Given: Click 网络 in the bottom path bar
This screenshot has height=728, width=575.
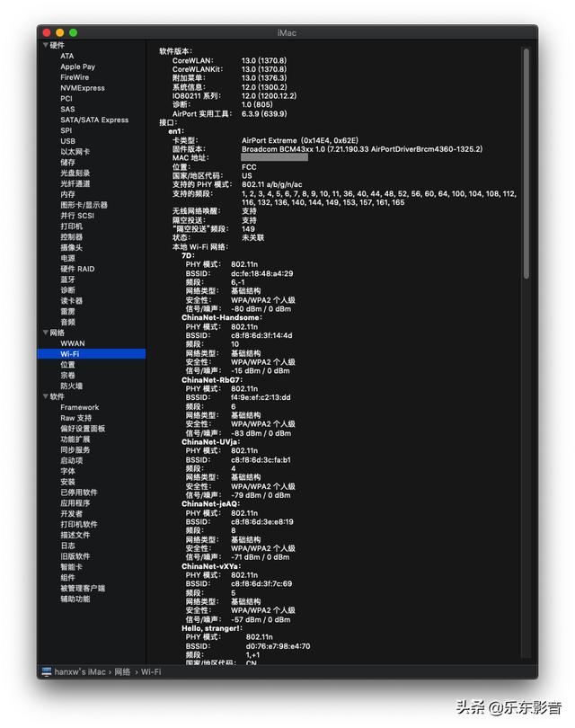Looking at the screenshot, I should [x=122, y=671].
